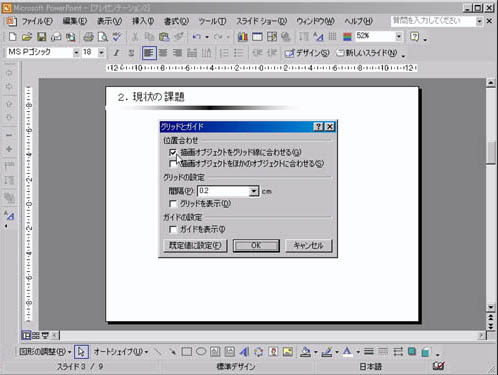Screen dimensions: 498x375
Task: Click the vertical scrollbar down arrow
Action: pos(491,307)
